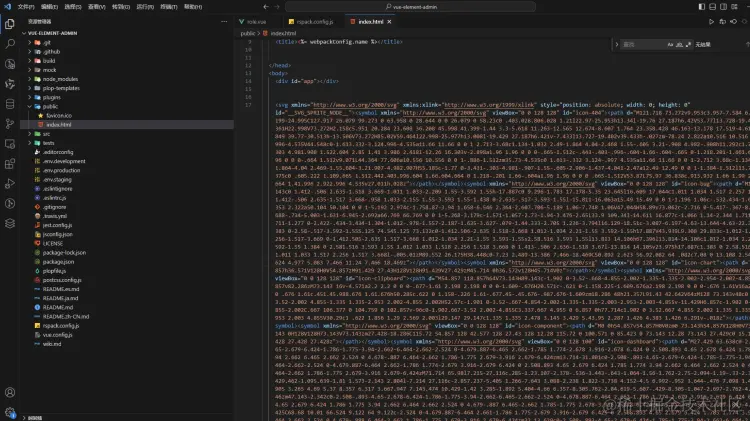Open .editorconfig file

[x=127, y=152]
